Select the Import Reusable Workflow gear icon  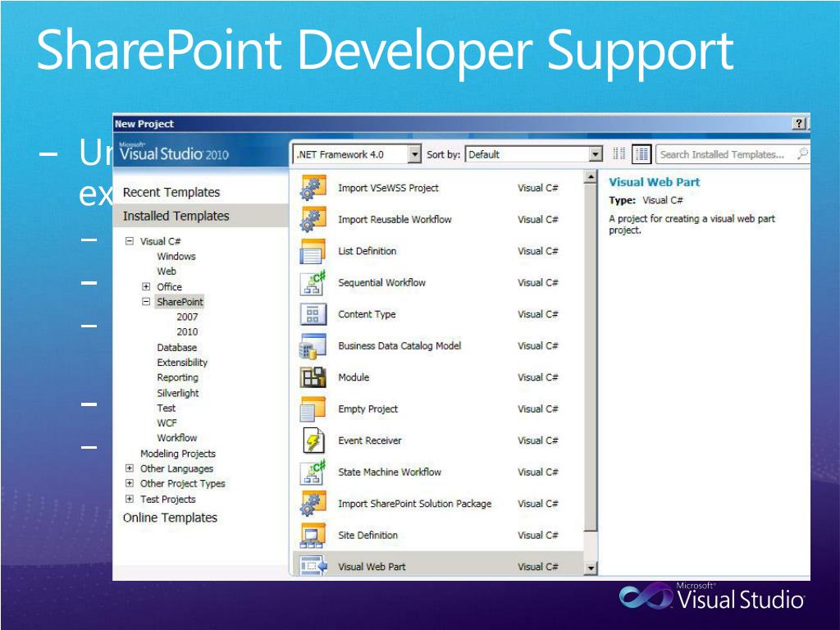click(x=313, y=220)
